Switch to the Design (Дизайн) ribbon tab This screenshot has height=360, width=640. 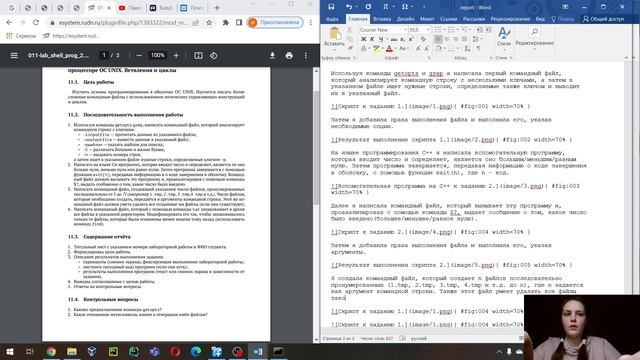tap(405, 19)
